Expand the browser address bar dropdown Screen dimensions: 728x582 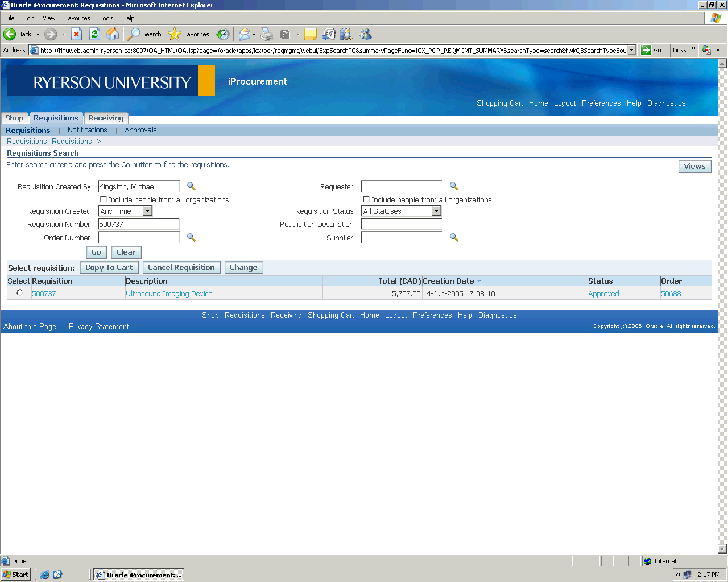tap(631, 50)
